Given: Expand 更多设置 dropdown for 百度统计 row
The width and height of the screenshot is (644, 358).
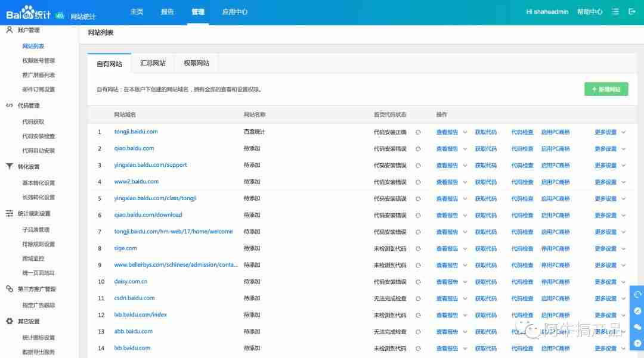Looking at the screenshot, I should (x=606, y=132).
